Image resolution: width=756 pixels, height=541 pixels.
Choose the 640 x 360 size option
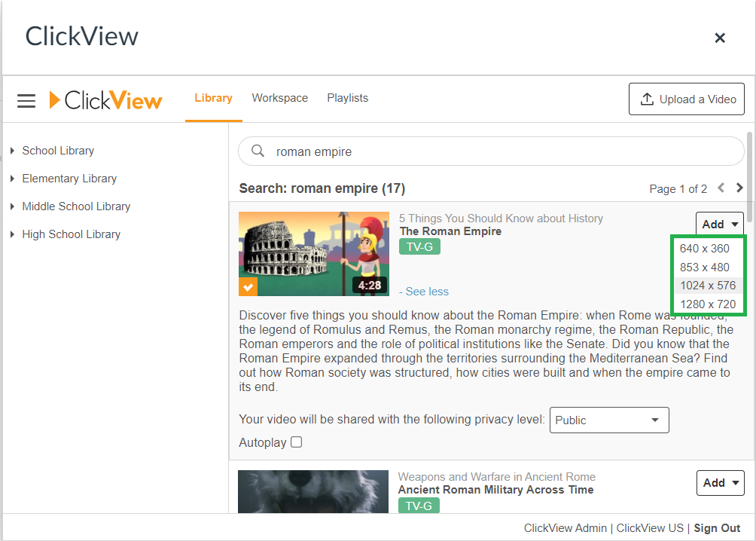(x=708, y=249)
